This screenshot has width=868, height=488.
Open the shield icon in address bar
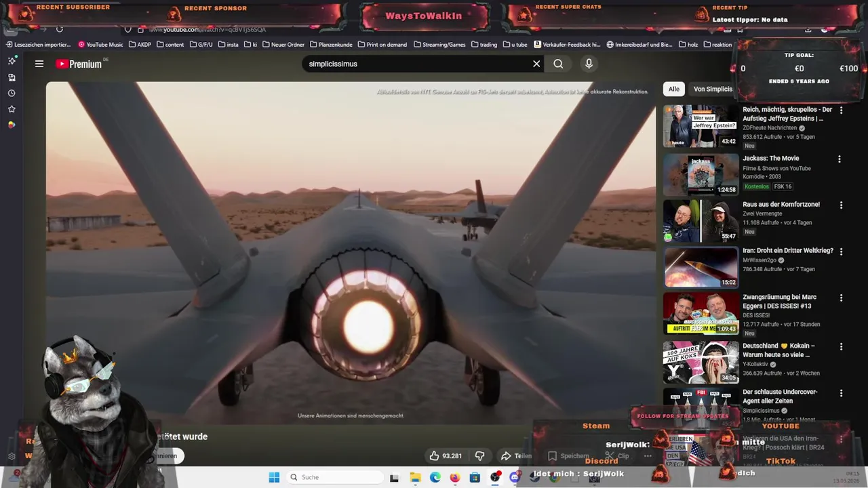click(x=127, y=29)
